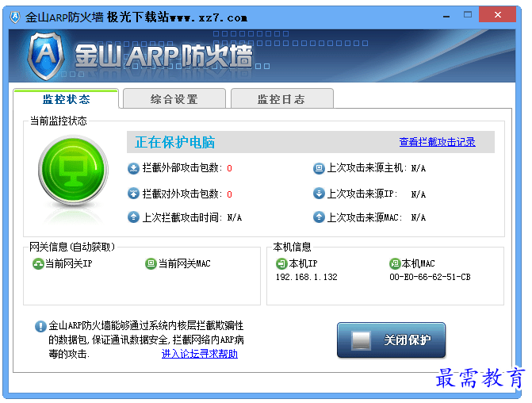Click icon beside 上次拦截攻击时间
532x403 pixels.
coord(133,217)
